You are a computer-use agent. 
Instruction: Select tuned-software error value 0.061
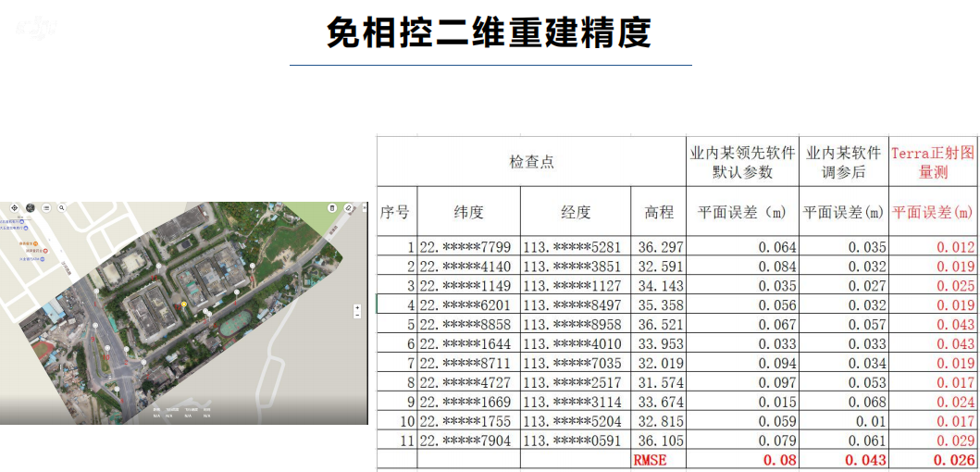coord(844,441)
